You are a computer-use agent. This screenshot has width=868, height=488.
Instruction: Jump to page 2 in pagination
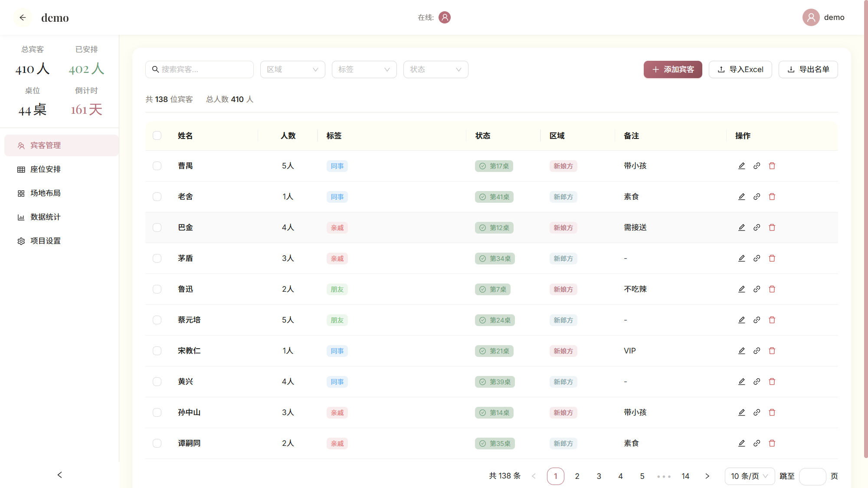[x=577, y=476]
